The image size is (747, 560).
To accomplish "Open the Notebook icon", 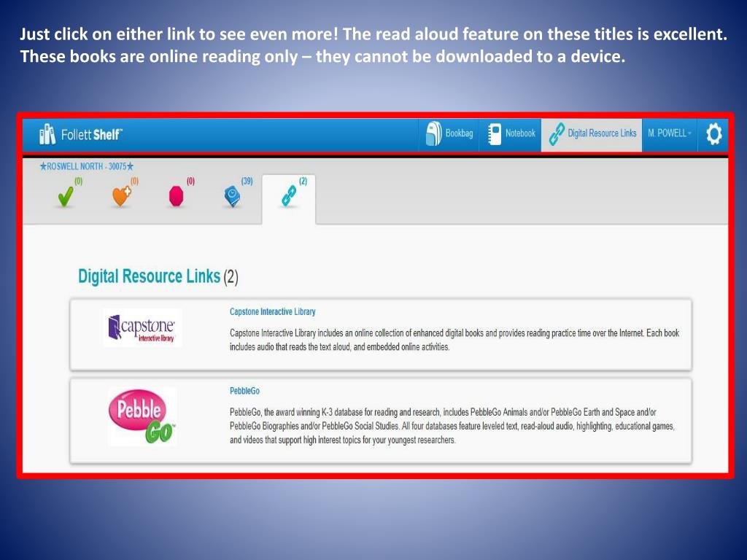I will pos(495,134).
